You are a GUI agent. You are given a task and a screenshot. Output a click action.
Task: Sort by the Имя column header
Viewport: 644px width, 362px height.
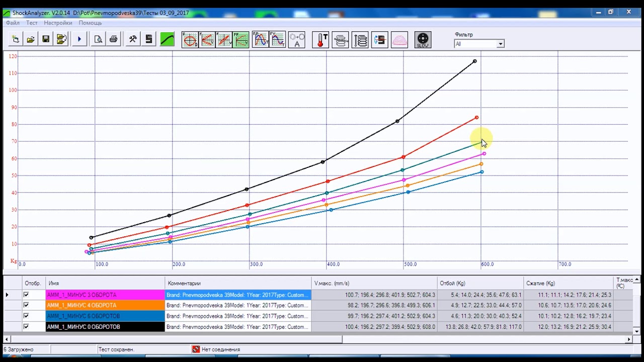point(105,283)
